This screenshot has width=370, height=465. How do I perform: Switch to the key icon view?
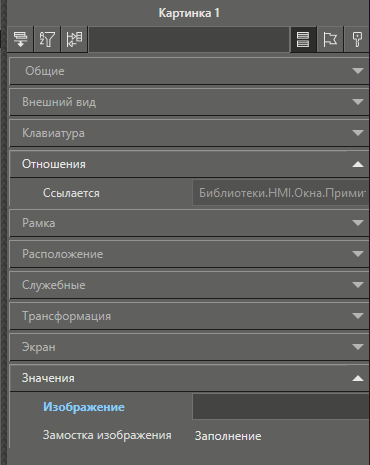coord(357,39)
